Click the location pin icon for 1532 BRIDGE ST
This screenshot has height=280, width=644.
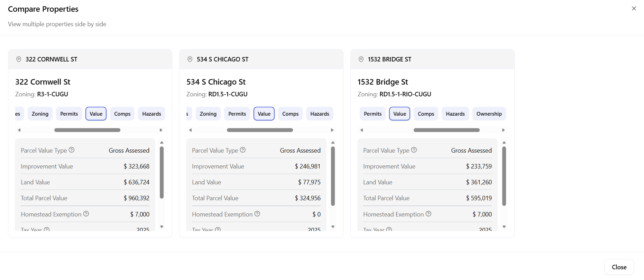point(361,59)
